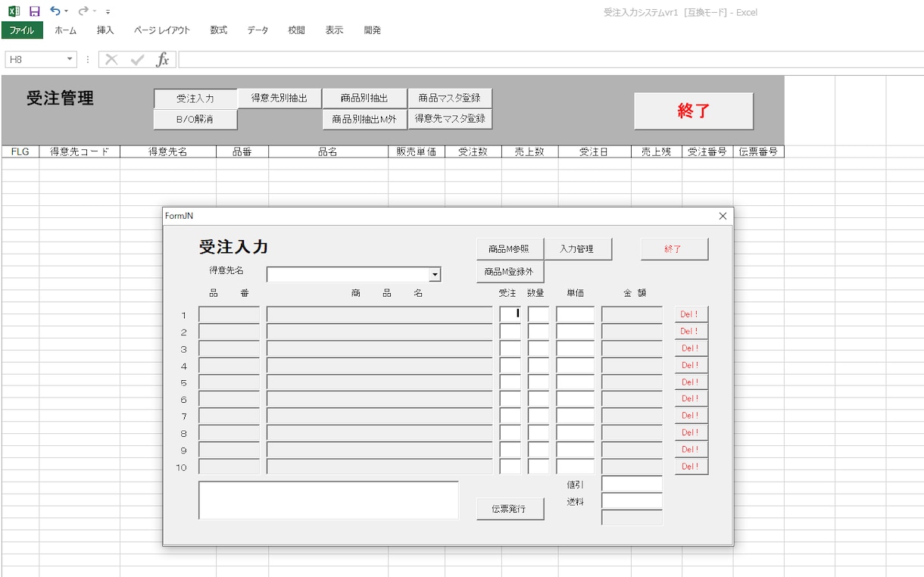This screenshot has height=577, width=924.
Task: Click the 得意先別抽出 button
Action: pos(279,98)
